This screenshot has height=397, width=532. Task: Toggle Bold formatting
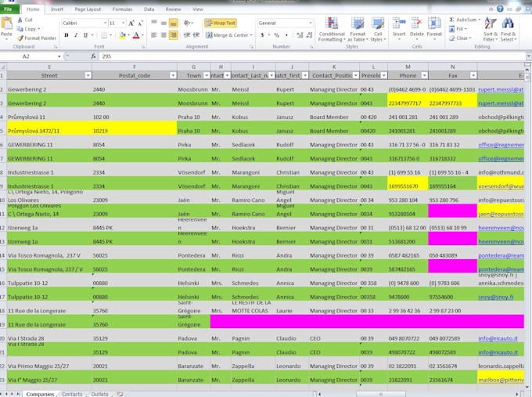[66, 35]
